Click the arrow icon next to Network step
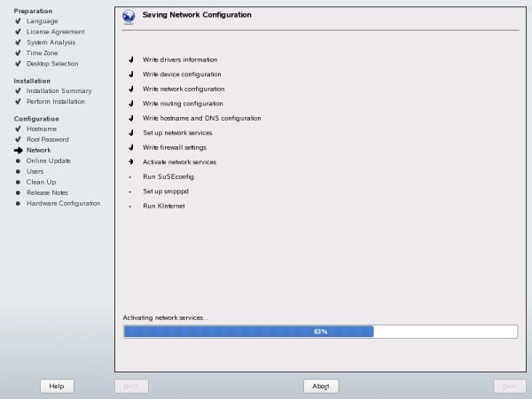The width and height of the screenshot is (532, 399). pyautogui.click(x=19, y=150)
